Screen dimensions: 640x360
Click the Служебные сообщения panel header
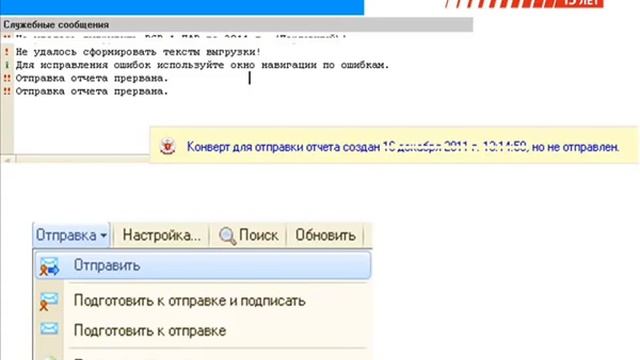coord(236,24)
